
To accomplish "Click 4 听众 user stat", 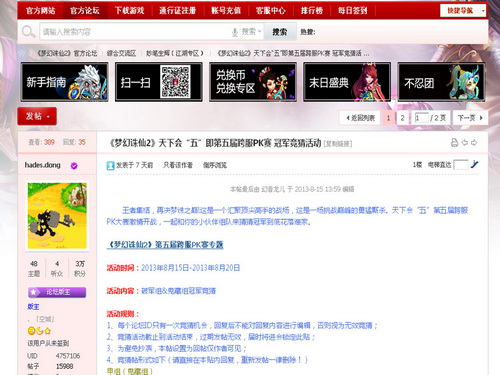I will pos(57,269).
